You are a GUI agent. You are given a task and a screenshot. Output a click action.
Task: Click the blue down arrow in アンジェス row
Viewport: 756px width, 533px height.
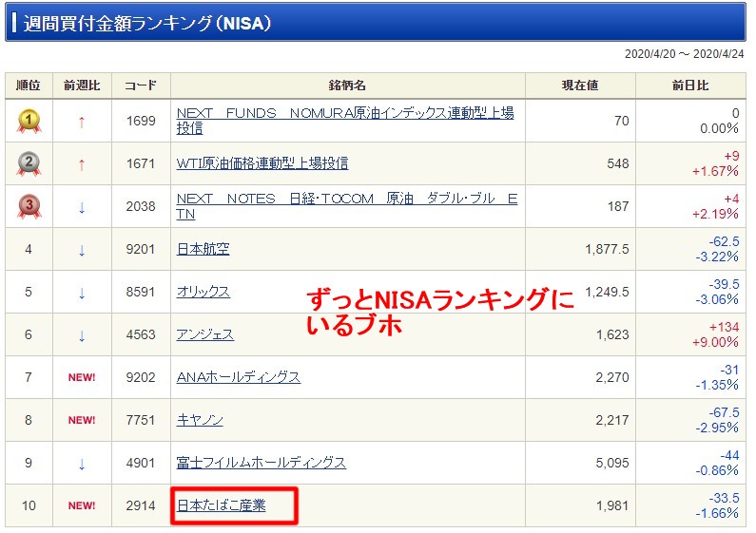click(x=82, y=336)
